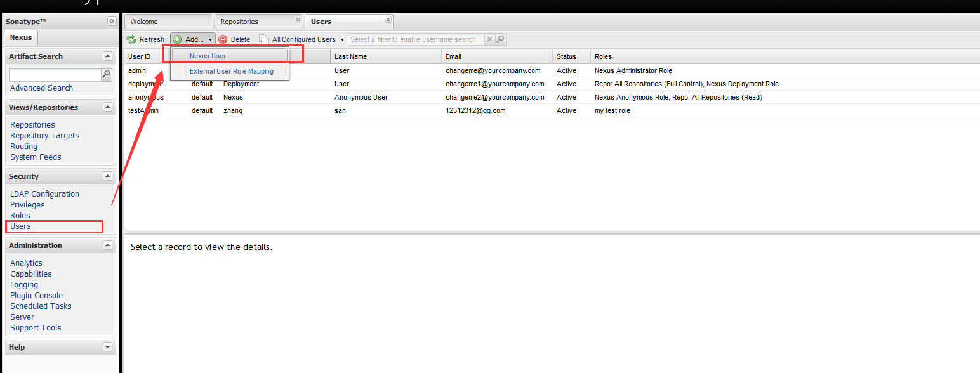Image resolution: width=980 pixels, height=373 pixels.
Task: Sort by Last Name column header
Action: (x=386, y=56)
